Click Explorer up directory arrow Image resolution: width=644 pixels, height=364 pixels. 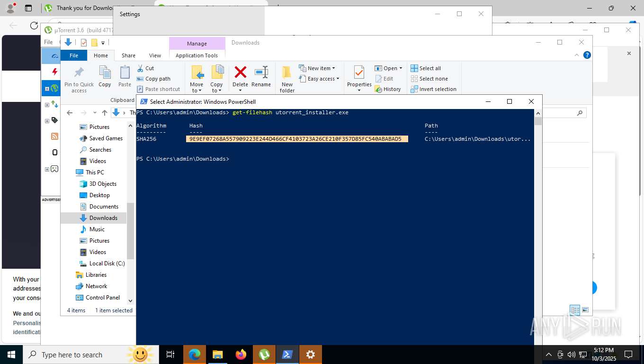(x=105, y=113)
